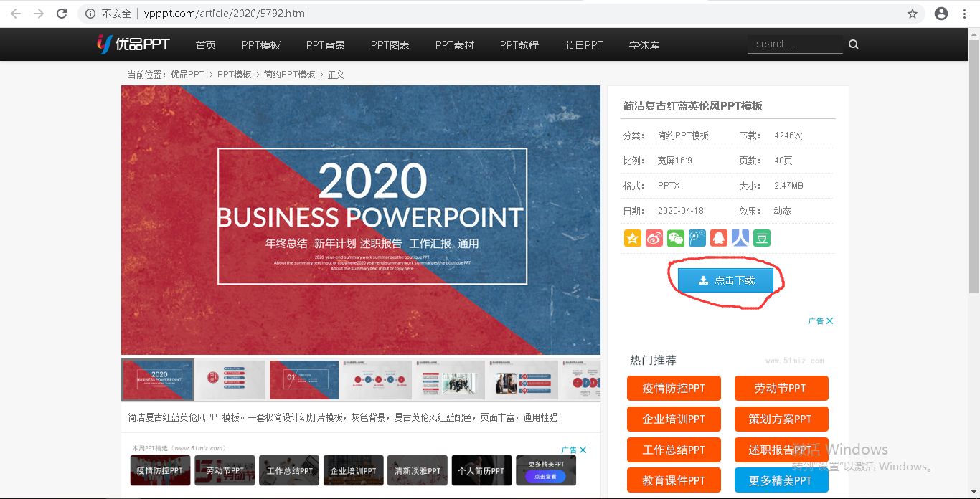
Task: Reload the page with the refresh icon
Action: [x=62, y=14]
